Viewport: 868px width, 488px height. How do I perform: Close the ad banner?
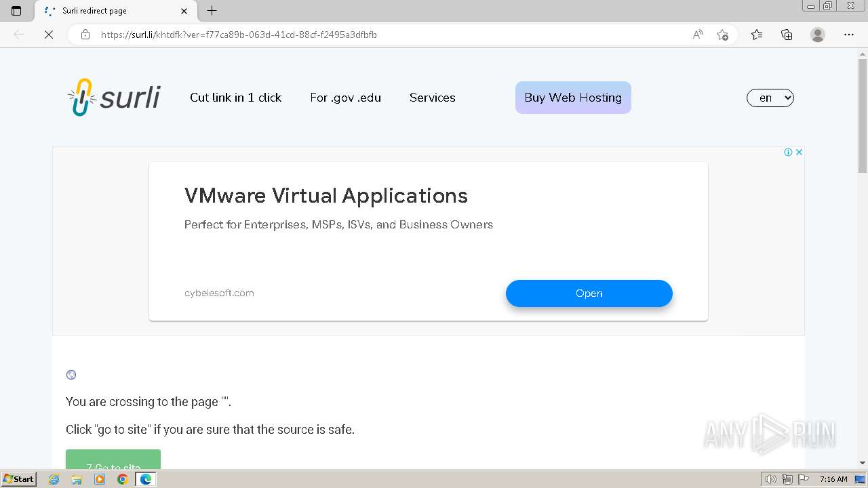tap(799, 152)
